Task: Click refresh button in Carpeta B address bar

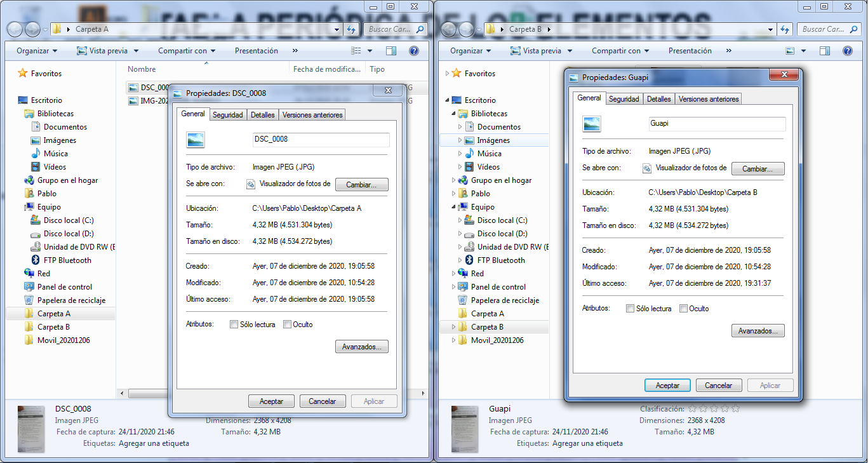Action: (x=785, y=29)
